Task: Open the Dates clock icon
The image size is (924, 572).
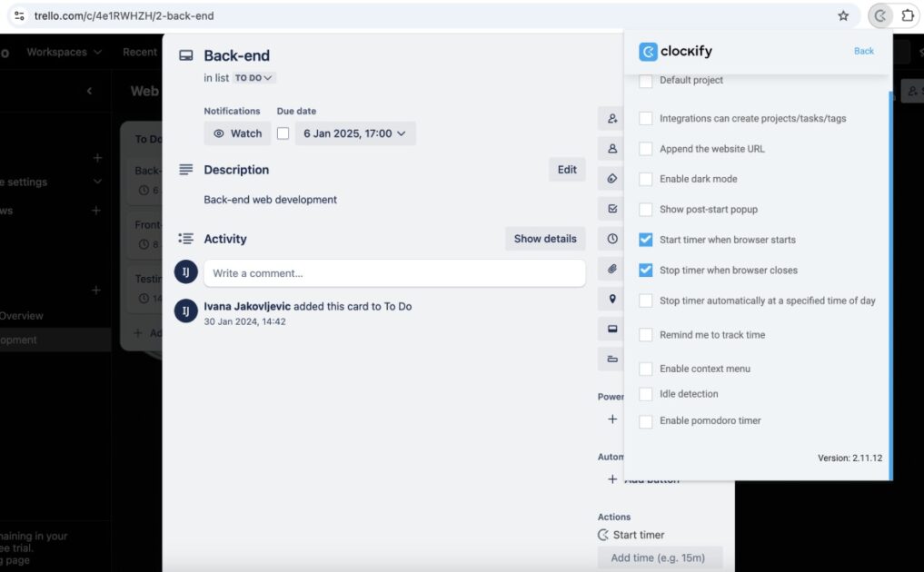Action: 611,238
